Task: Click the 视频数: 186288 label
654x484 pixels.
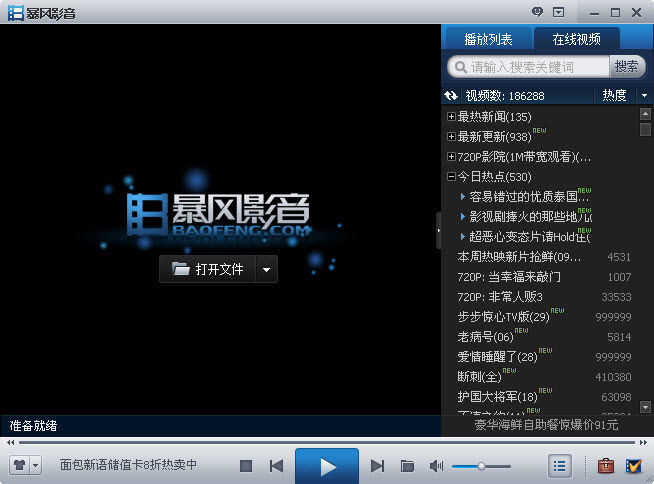Action: click(505, 96)
